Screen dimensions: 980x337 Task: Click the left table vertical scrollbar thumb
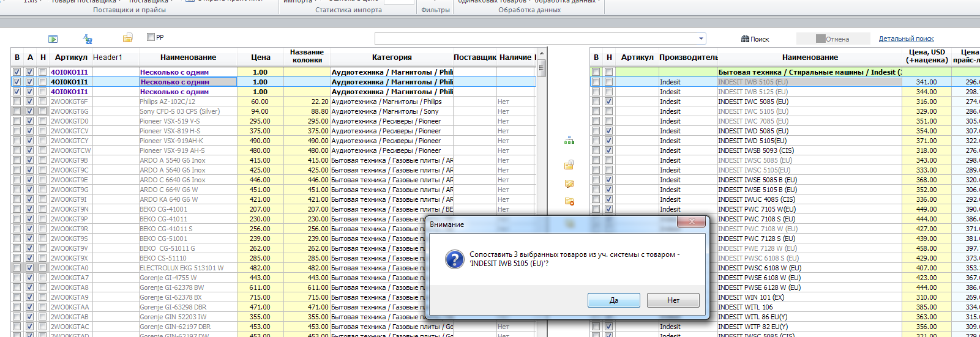tap(542, 69)
